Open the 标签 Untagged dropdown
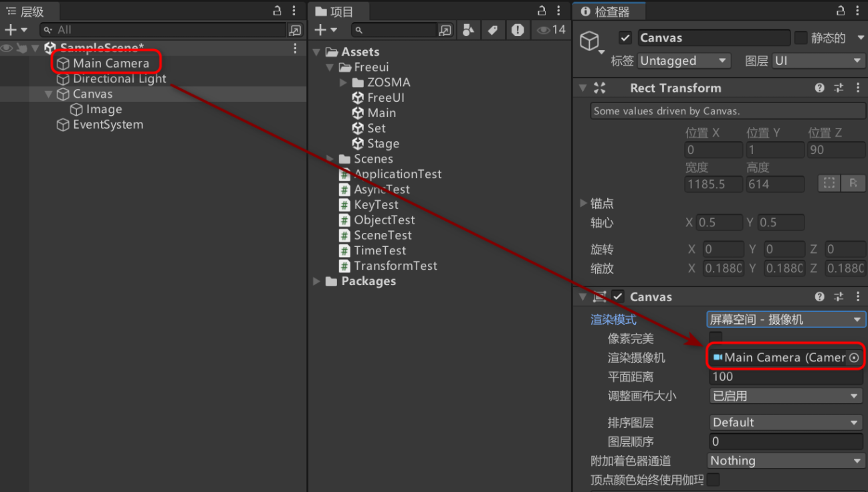The image size is (868, 492). click(684, 61)
